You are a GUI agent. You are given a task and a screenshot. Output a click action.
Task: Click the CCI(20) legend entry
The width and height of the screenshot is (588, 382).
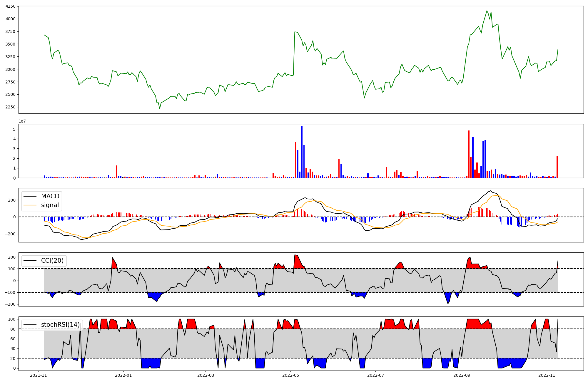coord(52,261)
